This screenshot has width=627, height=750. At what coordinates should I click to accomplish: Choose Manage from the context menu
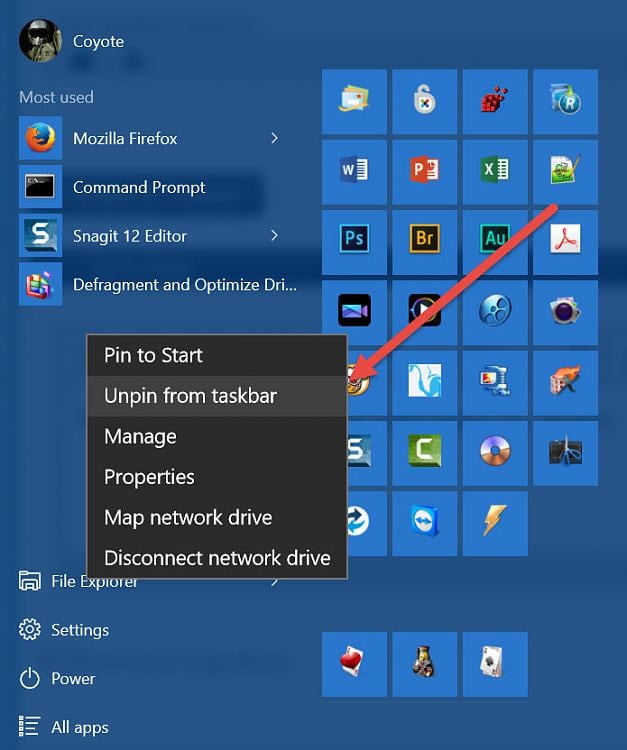pyautogui.click(x=217, y=436)
